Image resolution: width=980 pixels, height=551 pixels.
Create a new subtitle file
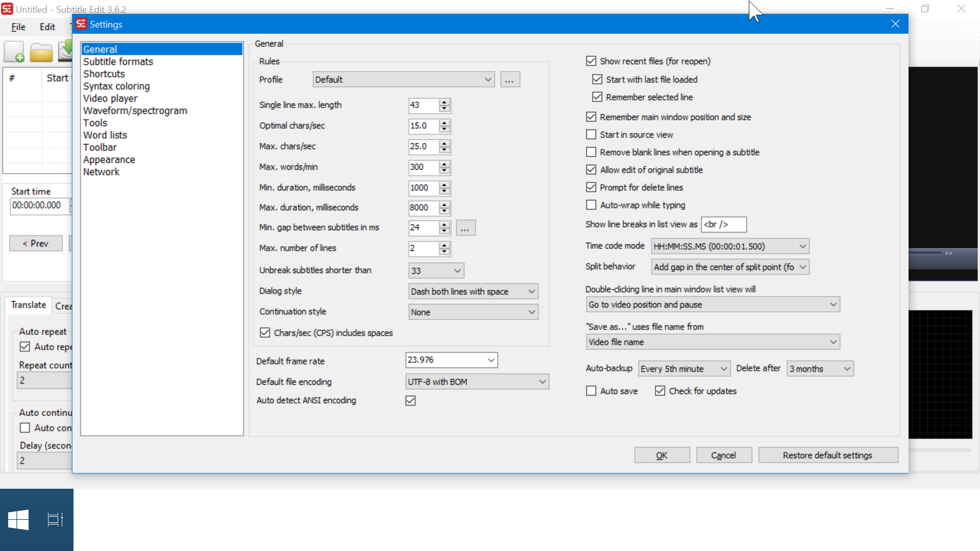click(14, 52)
